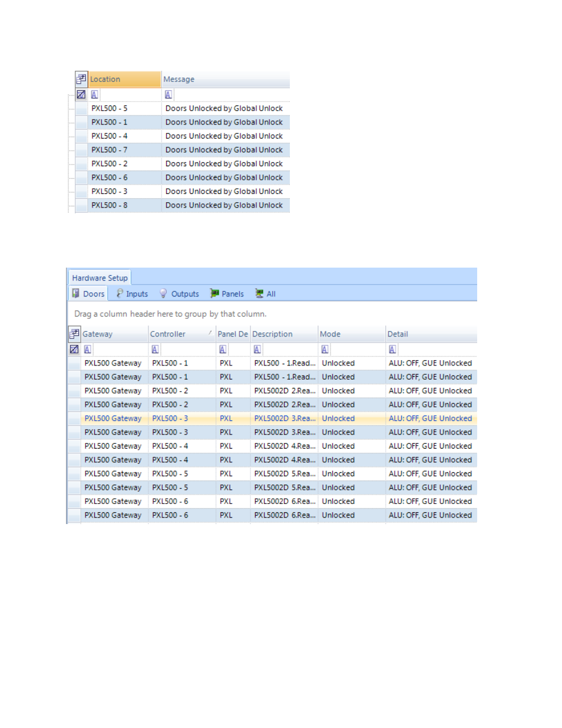The width and height of the screenshot is (562, 728).
Task: Click the Detail column filter icon
Action: (392, 349)
